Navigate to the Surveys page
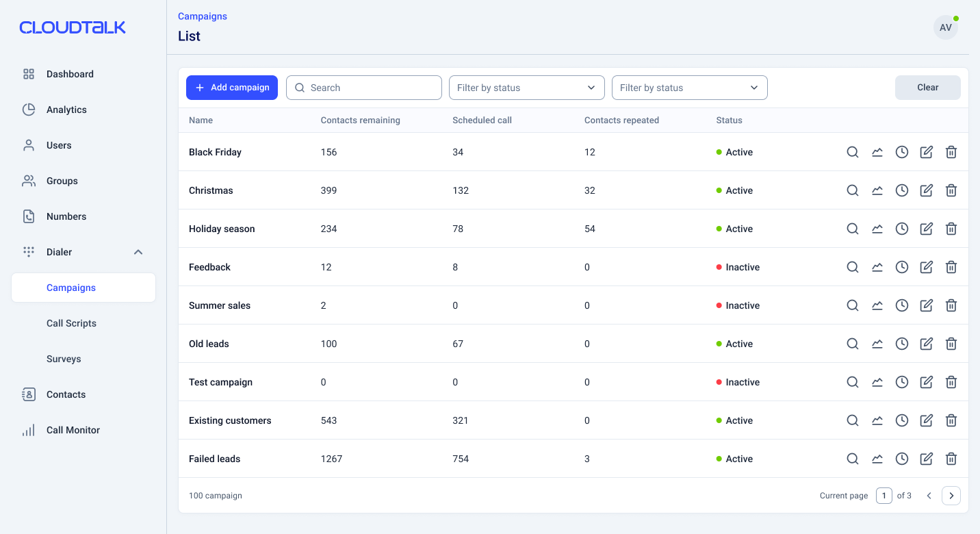 tap(64, 359)
